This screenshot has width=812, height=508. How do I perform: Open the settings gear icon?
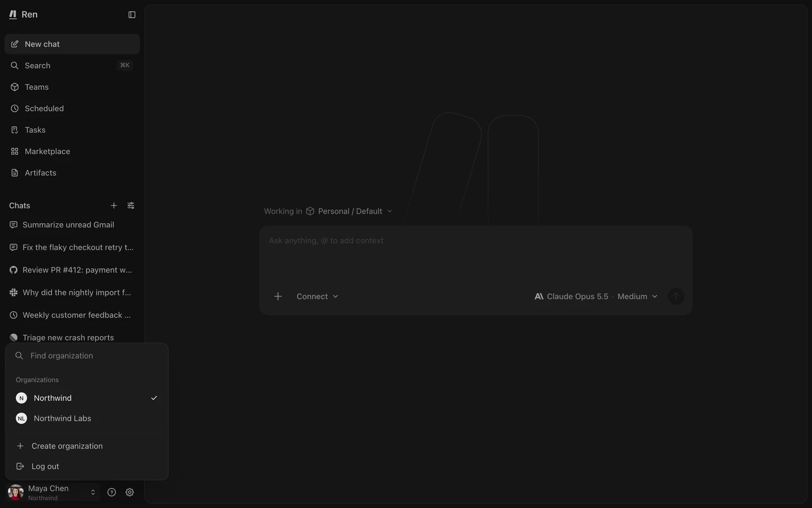click(130, 492)
